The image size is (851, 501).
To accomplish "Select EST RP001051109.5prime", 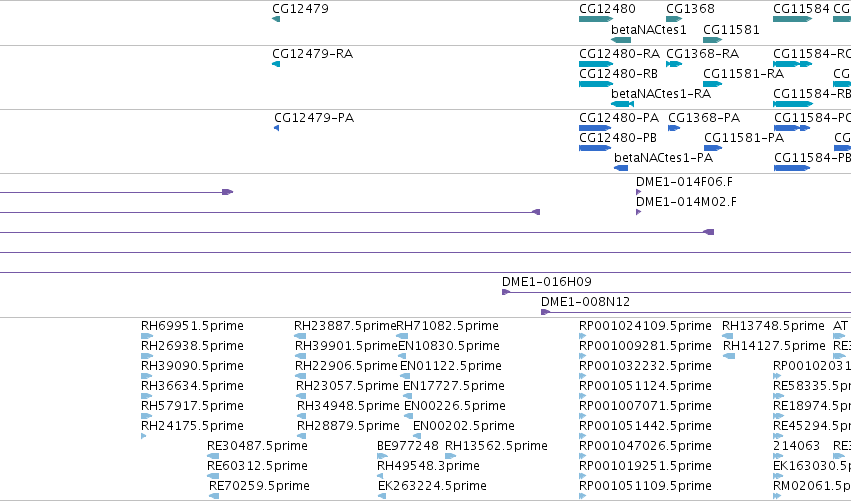I will (645, 486).
